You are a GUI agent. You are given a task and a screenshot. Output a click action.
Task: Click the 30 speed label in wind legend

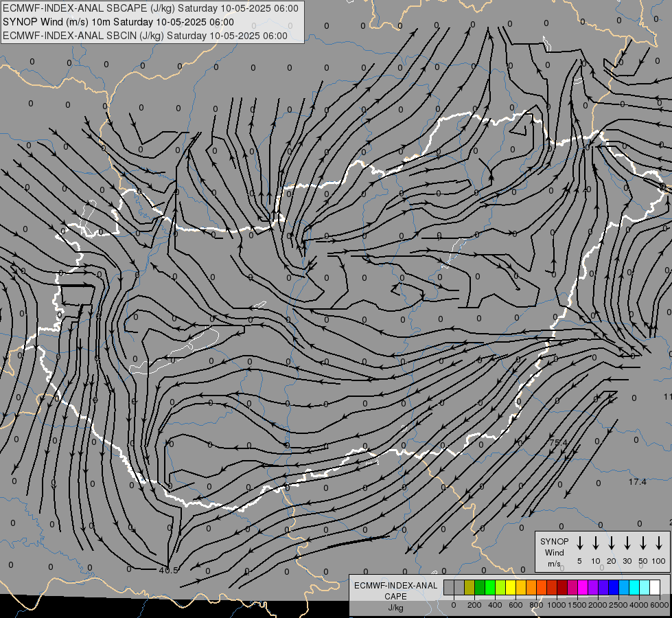click(x=627, y=561)
